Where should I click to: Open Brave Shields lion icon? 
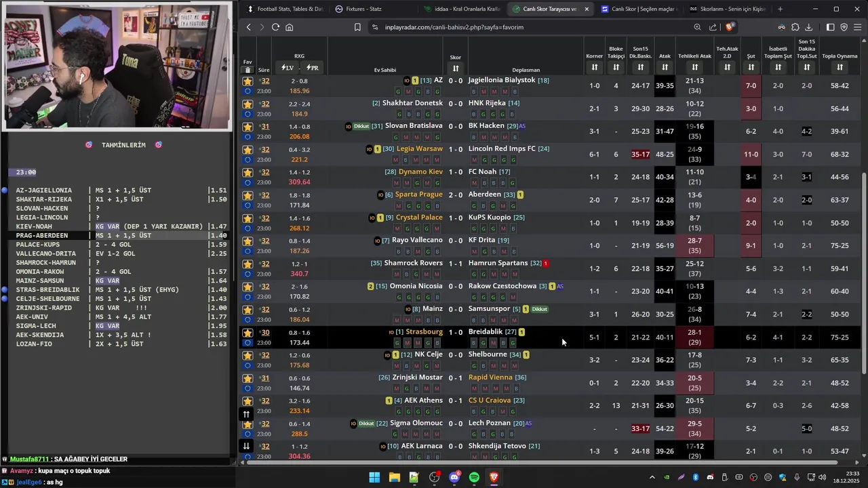[x=729, y=27]
